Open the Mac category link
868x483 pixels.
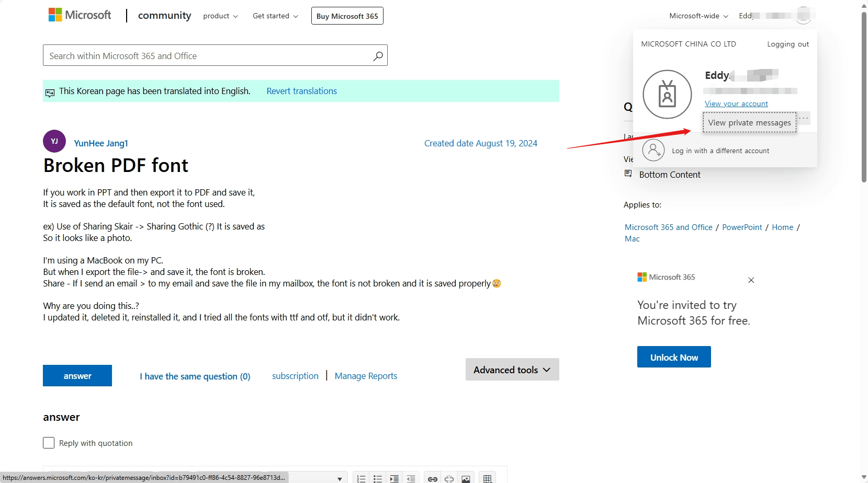[632, 239]
